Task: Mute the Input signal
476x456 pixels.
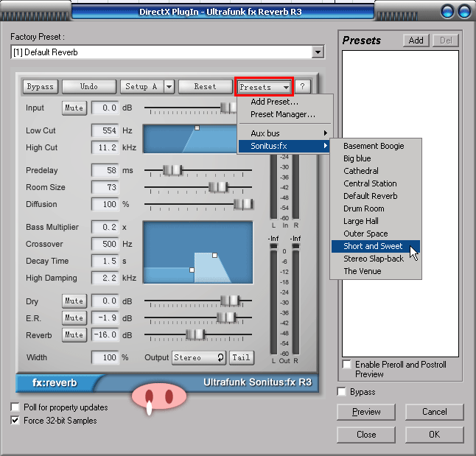Action: point(74,108)
